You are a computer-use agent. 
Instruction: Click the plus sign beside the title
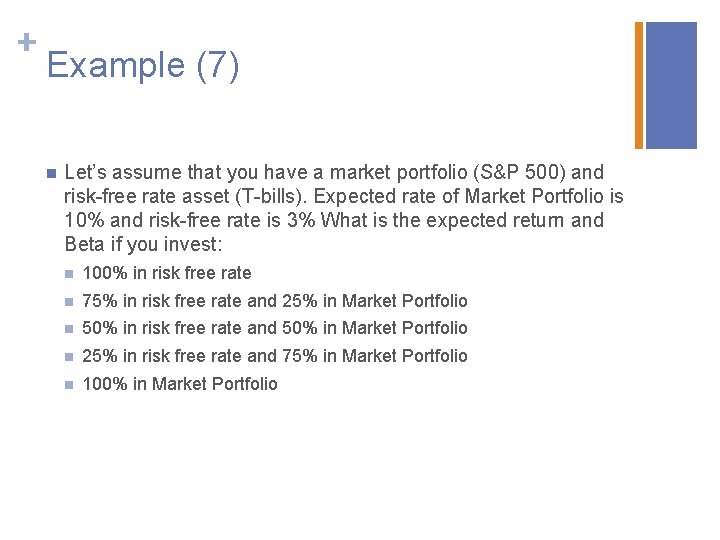[x=25, y=42]
